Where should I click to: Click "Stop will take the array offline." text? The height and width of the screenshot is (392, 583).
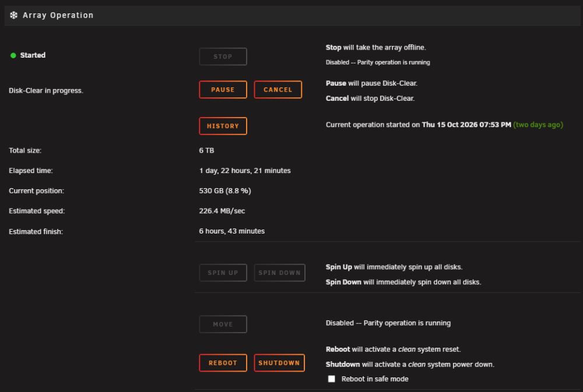[376, 48]
